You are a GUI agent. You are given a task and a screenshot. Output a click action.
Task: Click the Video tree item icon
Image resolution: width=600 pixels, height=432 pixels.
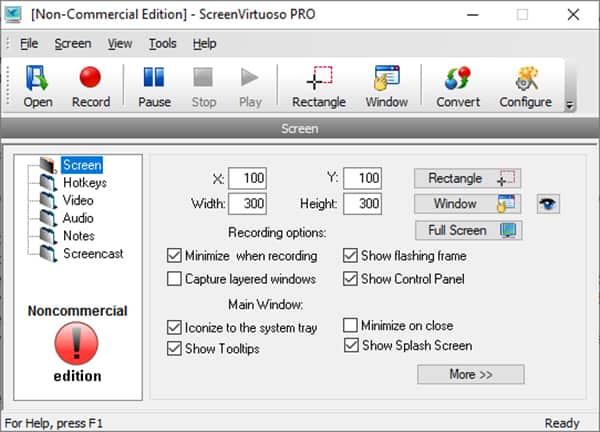click(49, 201)
